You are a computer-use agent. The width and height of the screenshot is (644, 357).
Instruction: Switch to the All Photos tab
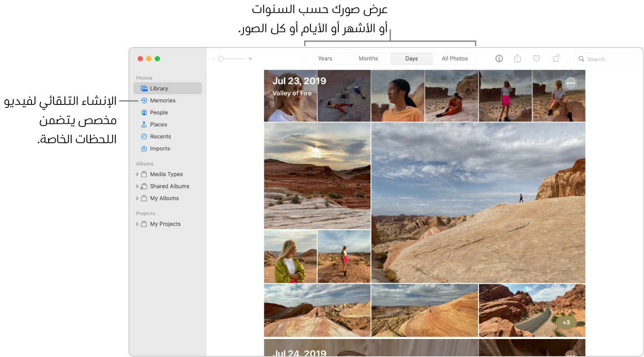coord(455,59)
